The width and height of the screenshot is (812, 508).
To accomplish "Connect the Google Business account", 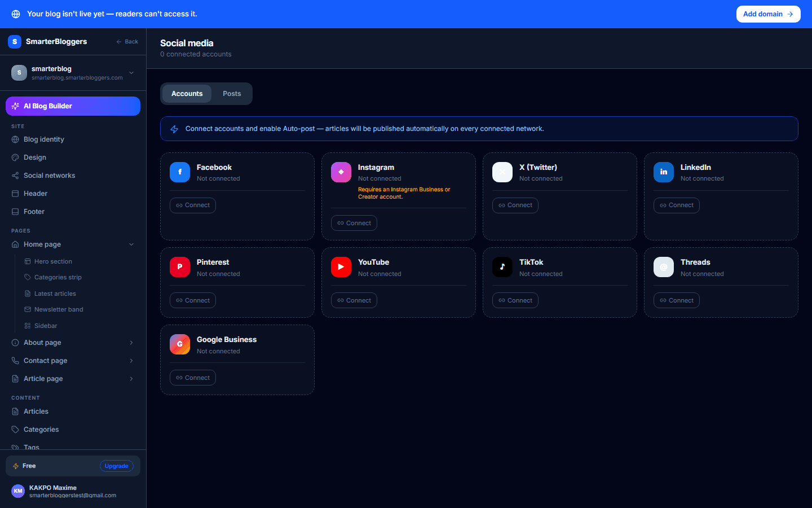I will click(193, 378).
